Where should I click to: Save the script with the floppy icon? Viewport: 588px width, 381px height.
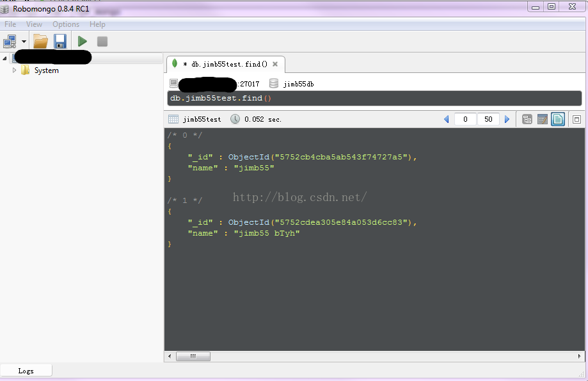60,41
